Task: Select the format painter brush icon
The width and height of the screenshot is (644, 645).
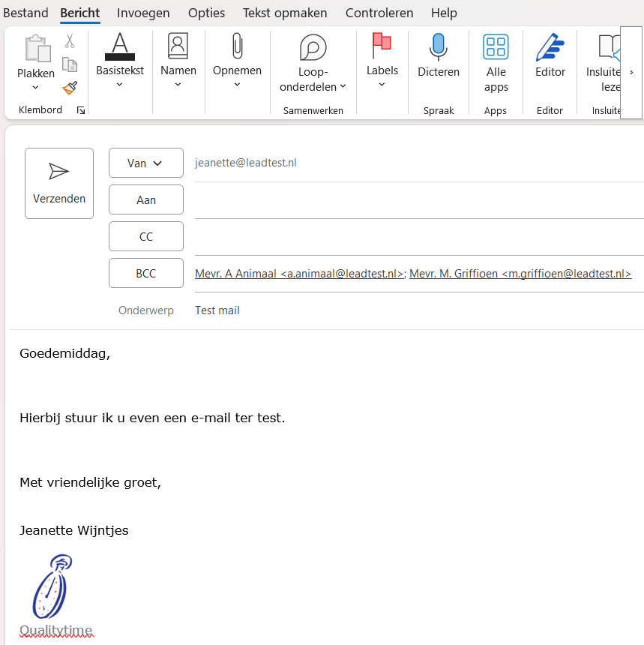Action: [x=70, y=88]
